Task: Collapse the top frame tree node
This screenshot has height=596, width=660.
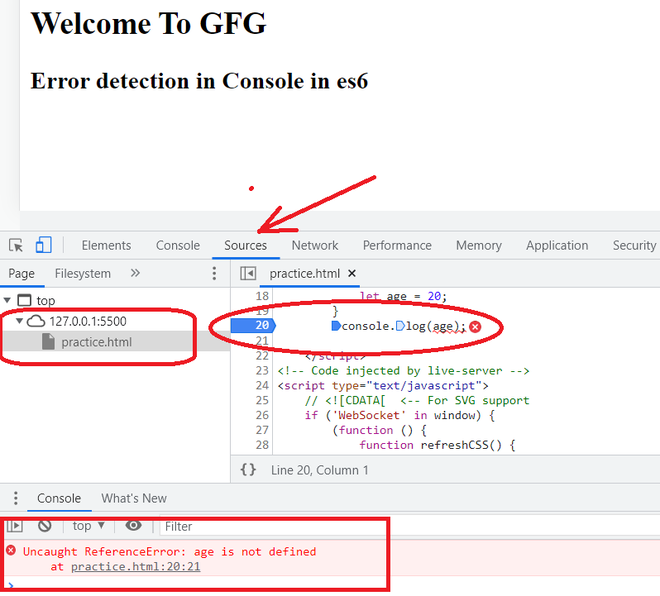Action: [7, 300]
